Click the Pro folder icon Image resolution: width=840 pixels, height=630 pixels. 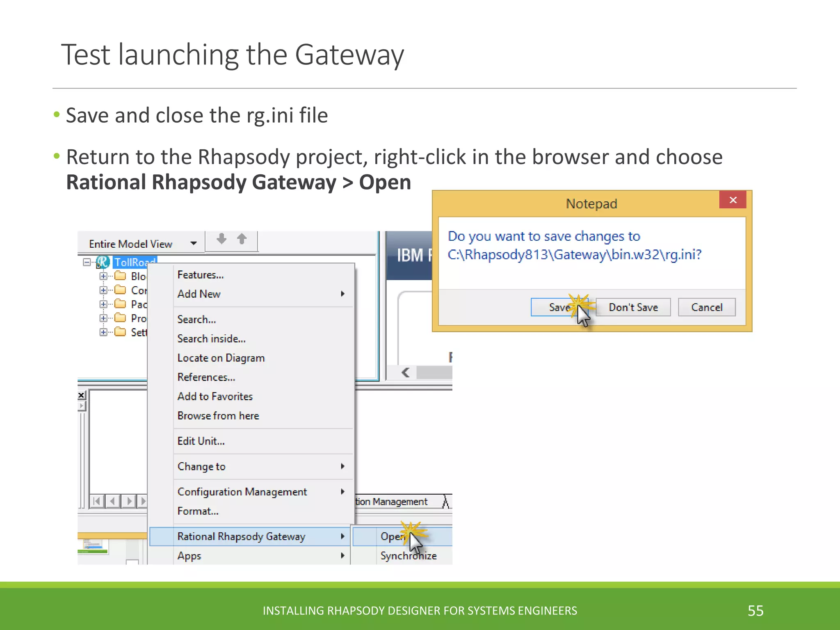120,317
